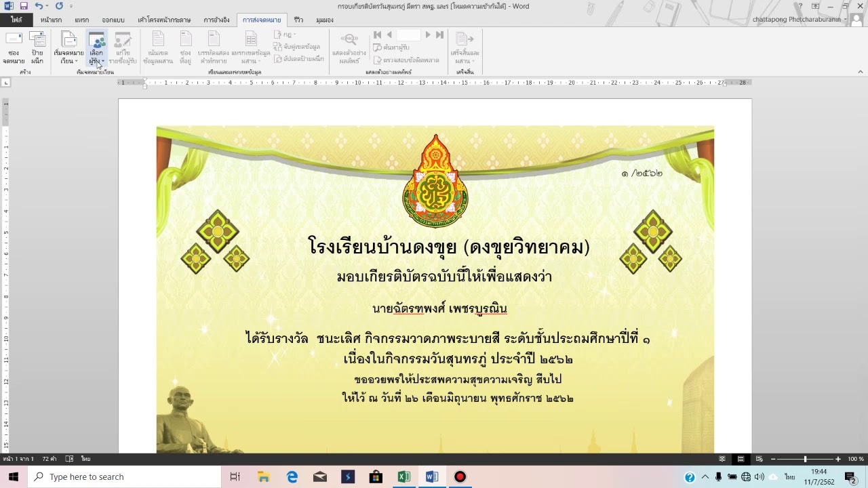Screen dimensions: 868x488
Task: Open Excel from the taskbar
Action: [x=403, y=476]
